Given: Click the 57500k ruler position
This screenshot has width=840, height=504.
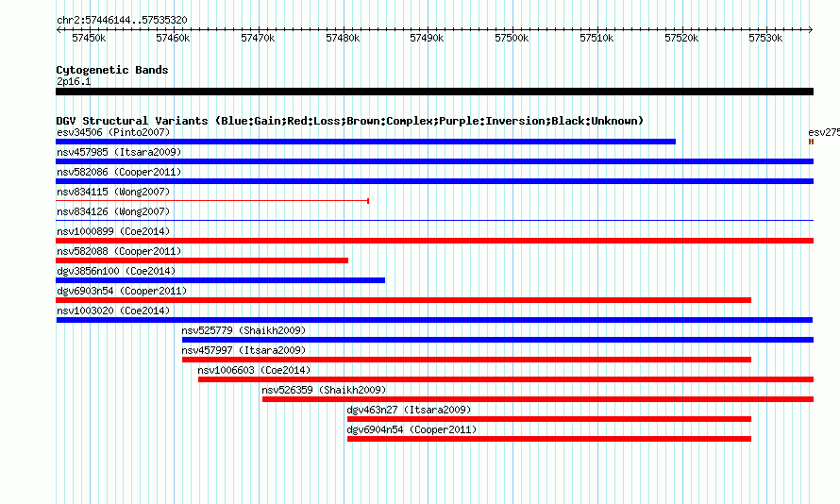Looking at the screenshot, I should click(512, 38).
